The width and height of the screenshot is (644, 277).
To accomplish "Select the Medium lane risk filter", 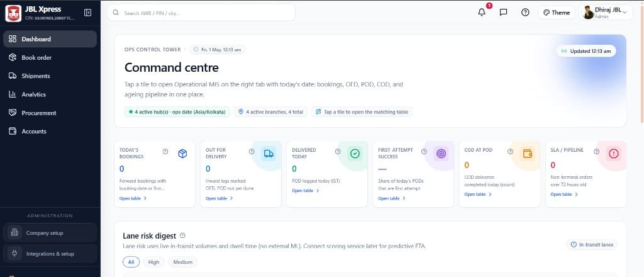I will [183, 262].
